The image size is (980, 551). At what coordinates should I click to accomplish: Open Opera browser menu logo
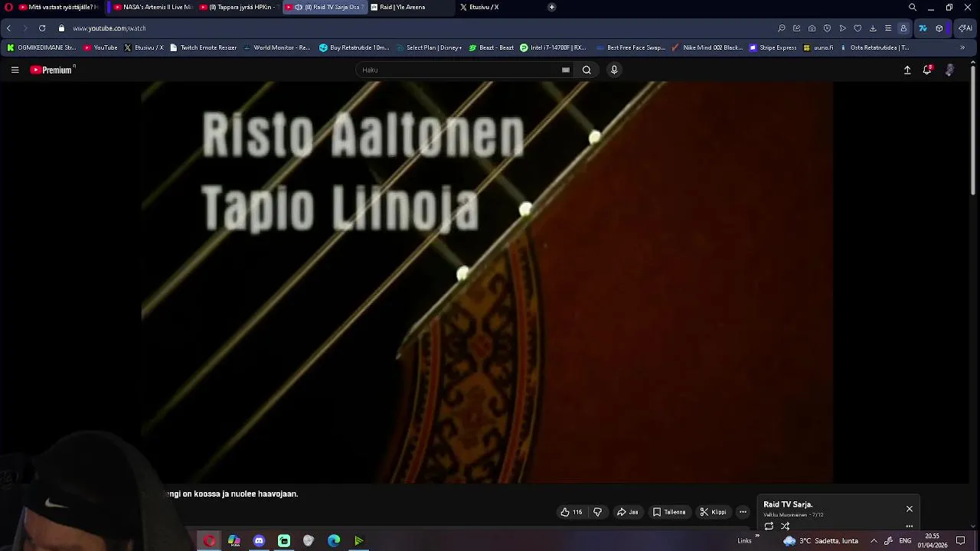9,7
